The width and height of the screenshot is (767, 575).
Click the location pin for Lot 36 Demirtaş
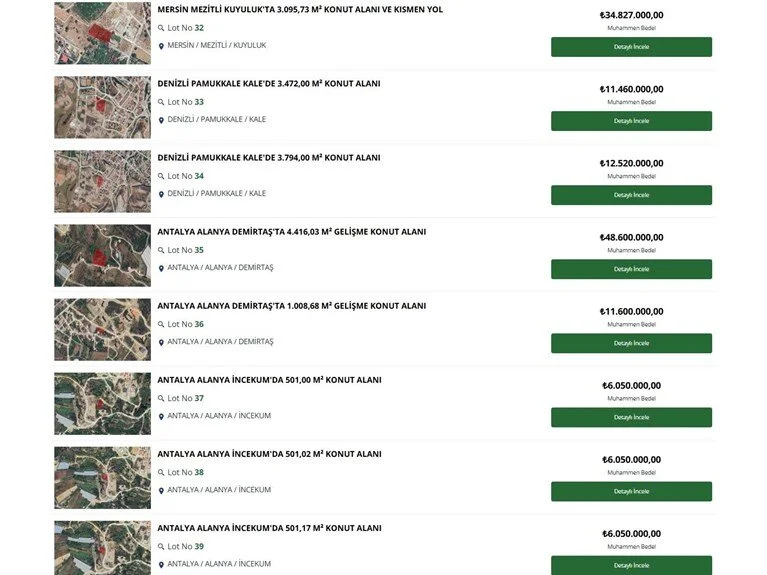click(161, 342)
